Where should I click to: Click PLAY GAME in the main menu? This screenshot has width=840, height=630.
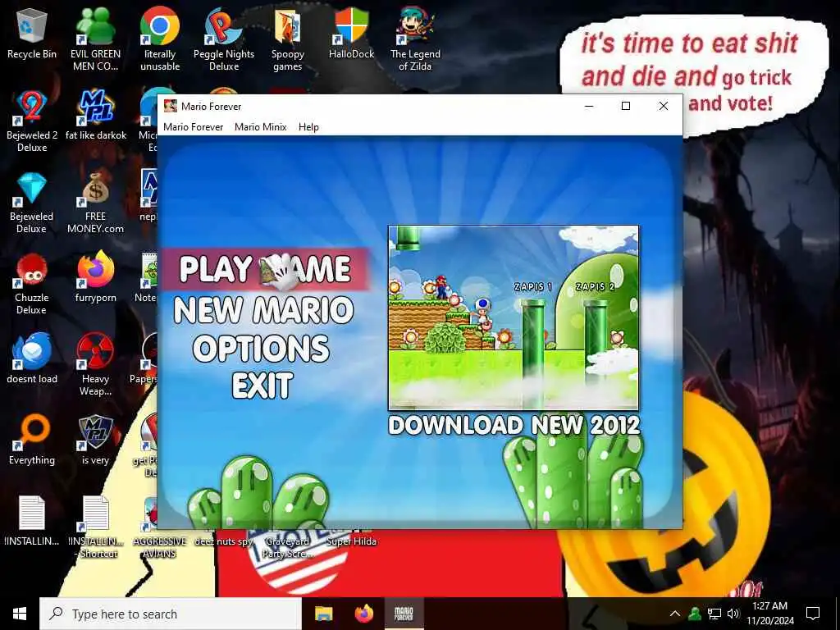pyautogui.click(x=265, y=269)
